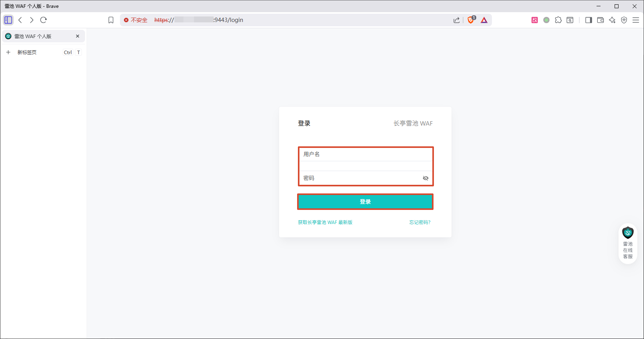The image size is (644, 339).
Task: Share this page link
Action: pos(457,20)
